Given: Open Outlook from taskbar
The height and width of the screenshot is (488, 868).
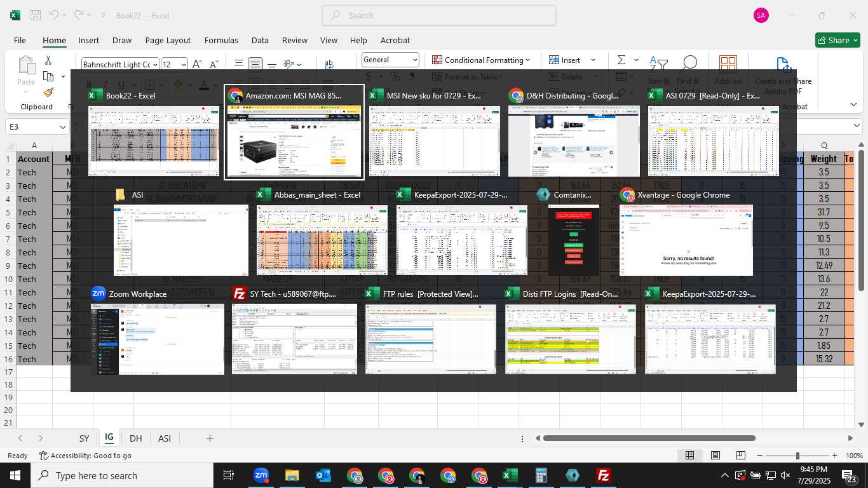Looking at the screenshot, I should [x=323, y=475].
